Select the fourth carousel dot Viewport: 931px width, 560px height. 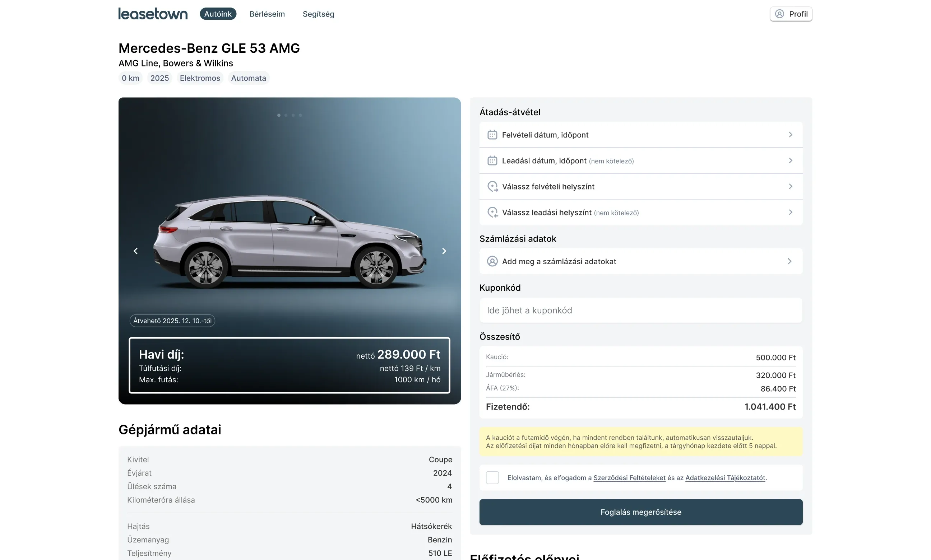[x=300, y=115]
